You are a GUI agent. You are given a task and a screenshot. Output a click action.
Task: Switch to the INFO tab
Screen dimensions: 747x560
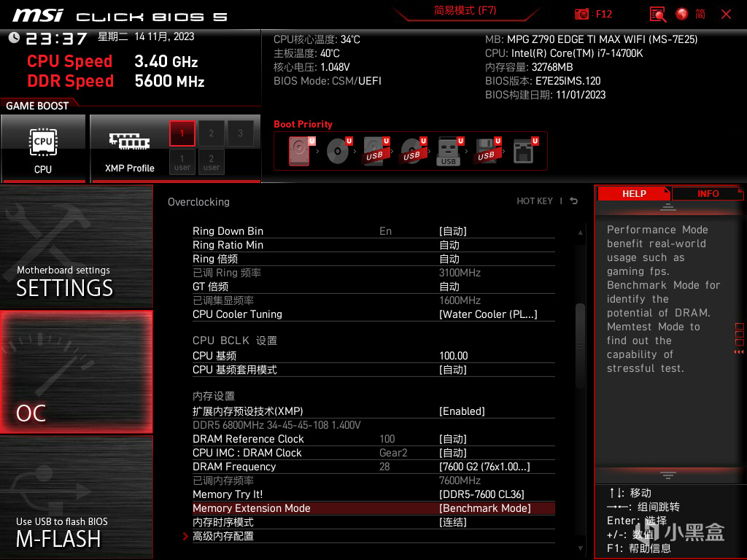tap(708, 194)
